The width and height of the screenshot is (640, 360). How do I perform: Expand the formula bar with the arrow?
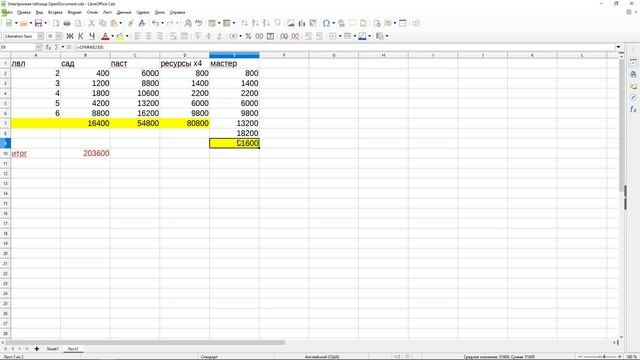click(618, 47)
